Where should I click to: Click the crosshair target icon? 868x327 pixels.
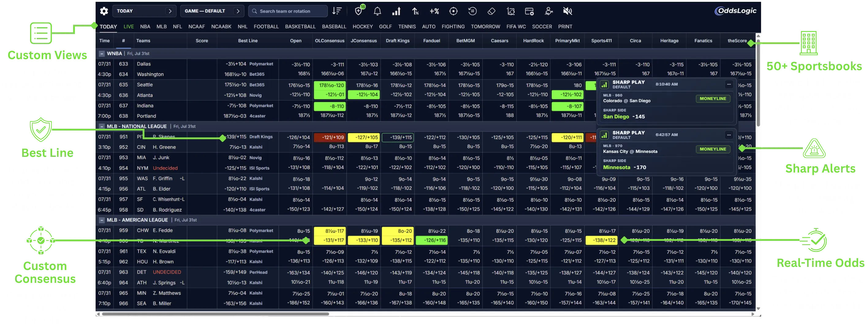coord(453,11)
